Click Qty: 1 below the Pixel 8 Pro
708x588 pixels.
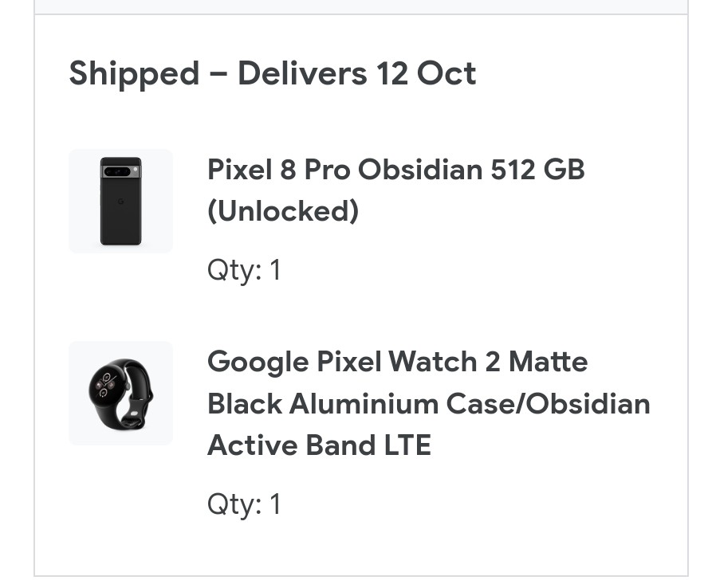244,270
